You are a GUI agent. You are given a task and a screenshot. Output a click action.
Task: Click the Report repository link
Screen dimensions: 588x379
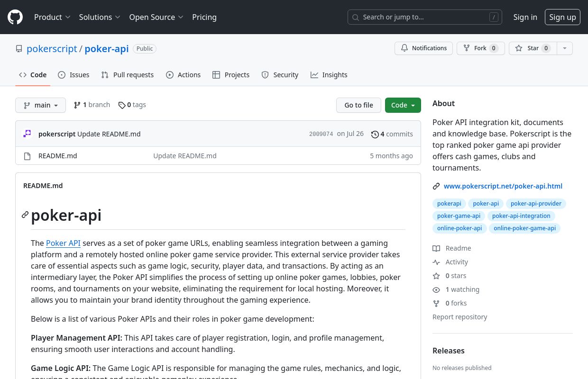[x=459, y=317]
